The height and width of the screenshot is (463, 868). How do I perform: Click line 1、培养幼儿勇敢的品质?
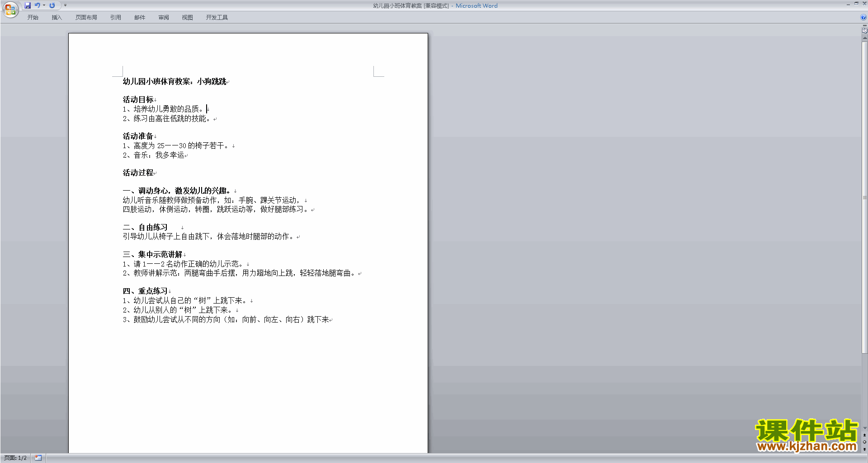163,109
